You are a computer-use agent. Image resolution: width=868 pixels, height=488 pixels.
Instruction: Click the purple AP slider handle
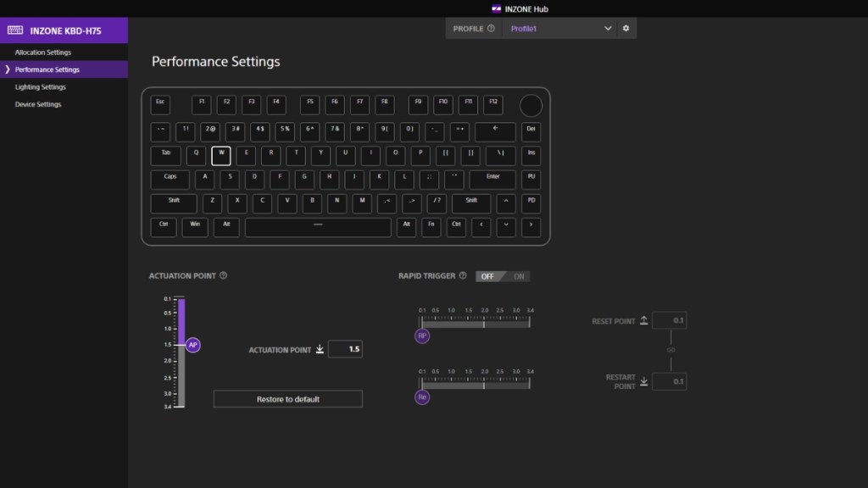coord(193,345)
